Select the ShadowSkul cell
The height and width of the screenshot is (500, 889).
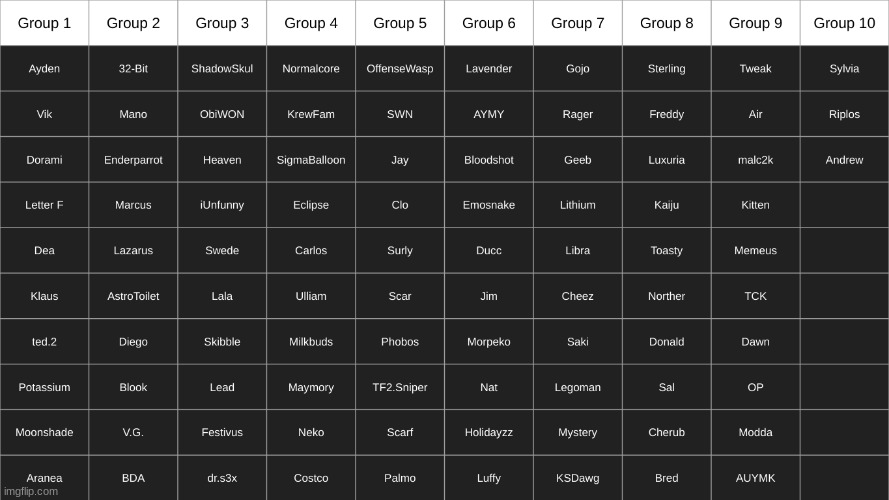222,69
